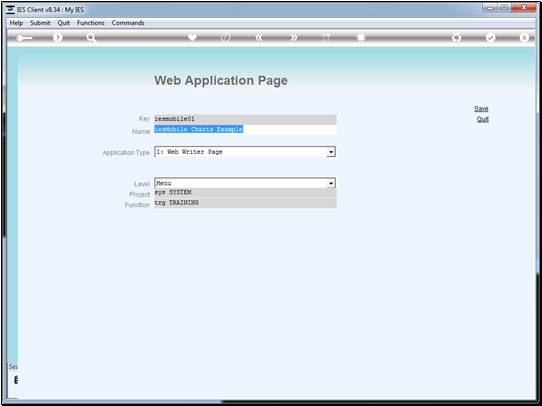Screen dimensions: 542x406
Task: Open the Commands menu
Action: point(128,23)
